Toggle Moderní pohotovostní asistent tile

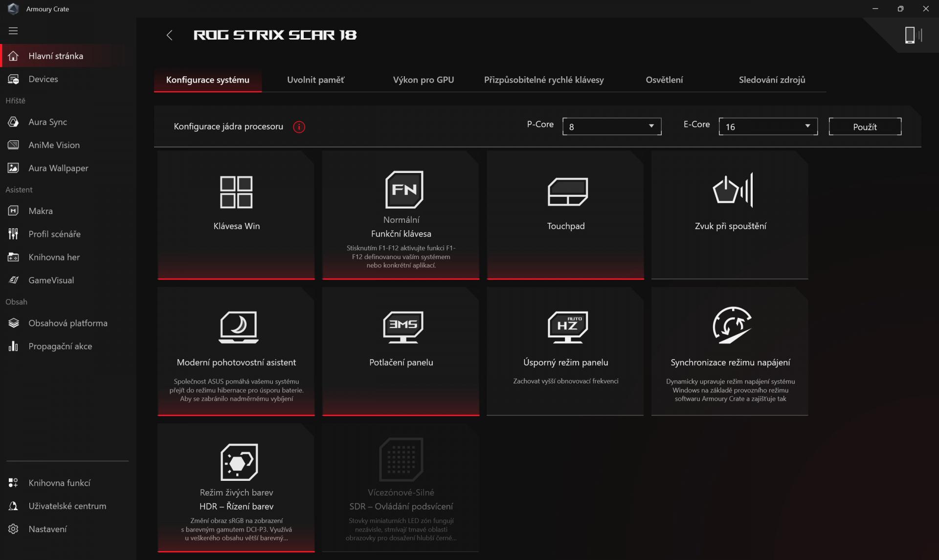click(236, 352)
